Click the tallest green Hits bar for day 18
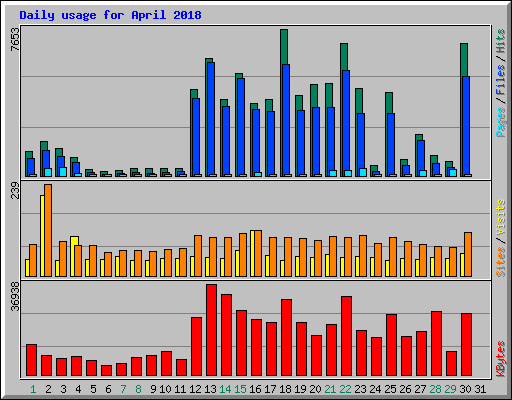 [284, 47]
